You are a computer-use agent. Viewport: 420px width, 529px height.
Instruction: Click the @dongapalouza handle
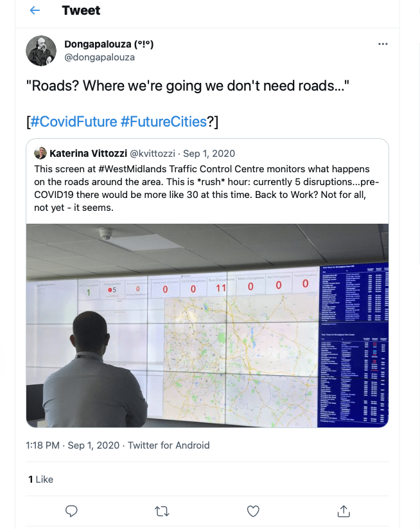[100, 57]
